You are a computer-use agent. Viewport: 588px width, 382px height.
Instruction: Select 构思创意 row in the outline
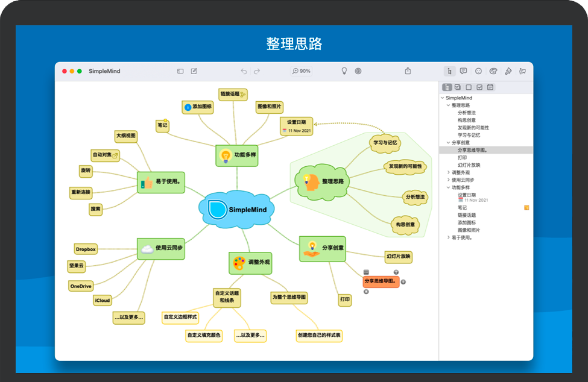[485, 121]
